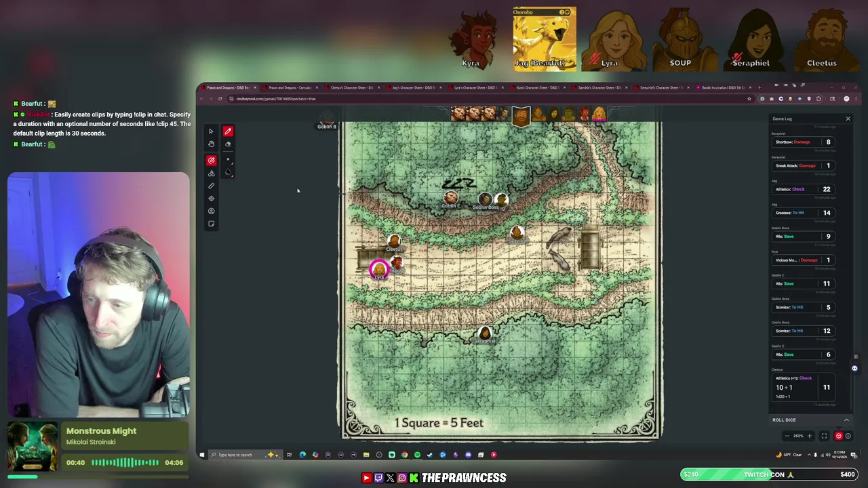Click the YouTube icon beside The Prawncess
This screenshot has height=488, width=868.
click(366, 478)
